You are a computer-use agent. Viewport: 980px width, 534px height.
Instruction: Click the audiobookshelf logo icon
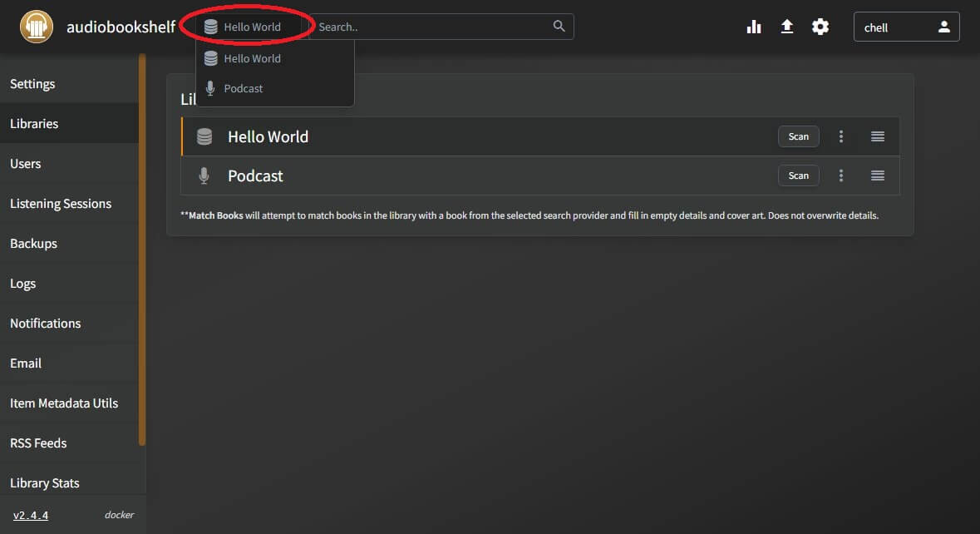(x=37, y=27)
